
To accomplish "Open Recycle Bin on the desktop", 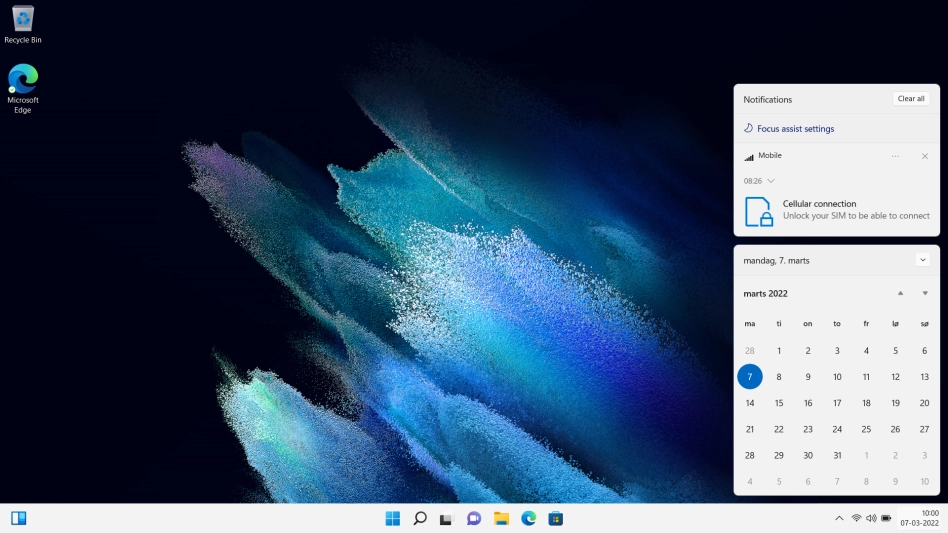I will 22,24.
